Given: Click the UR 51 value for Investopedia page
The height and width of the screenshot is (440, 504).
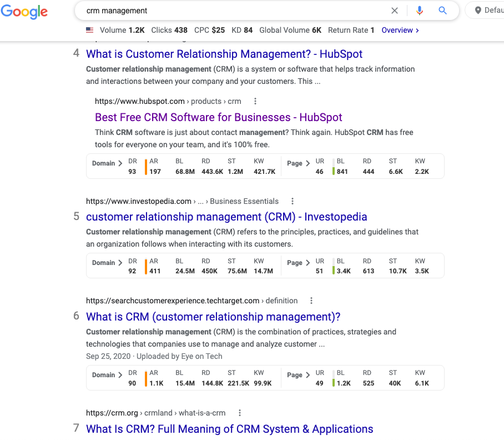Looking at the screenshot, I should pyautogui.click(x=319, y=271).
